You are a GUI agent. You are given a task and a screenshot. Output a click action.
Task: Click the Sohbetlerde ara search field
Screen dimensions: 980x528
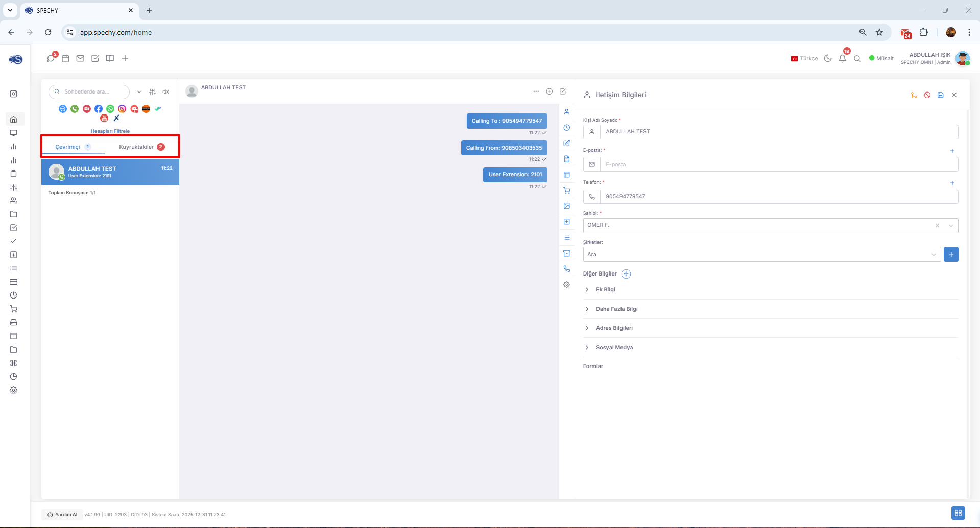tap(89, 92)
